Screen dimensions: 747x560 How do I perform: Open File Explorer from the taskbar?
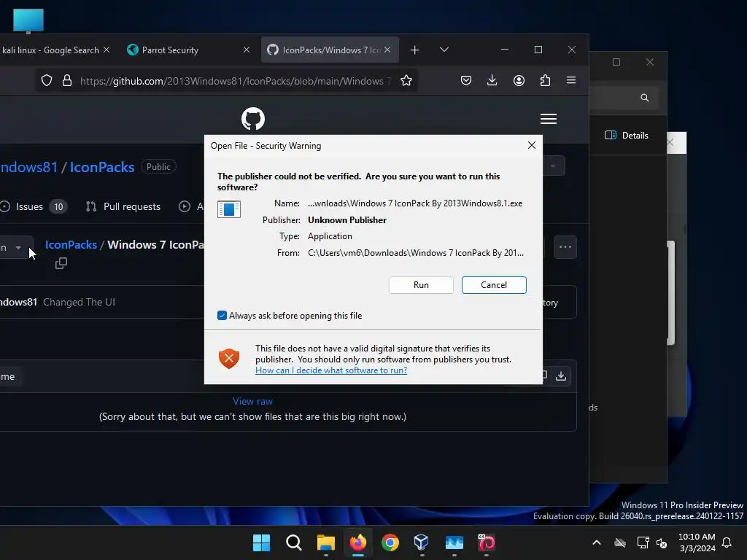[x=326, y=542]
